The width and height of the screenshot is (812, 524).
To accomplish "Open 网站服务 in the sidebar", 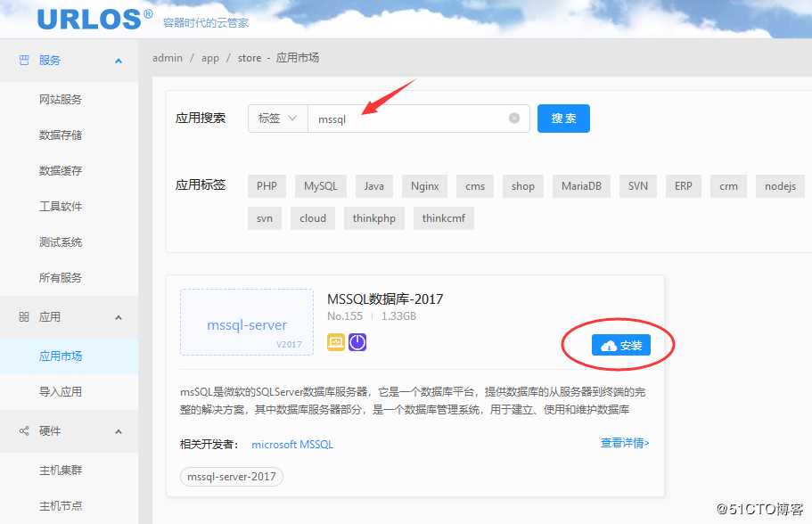I will 61,99.
